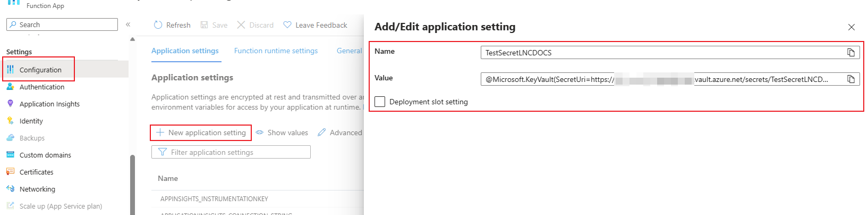Click the Show values label

tap(287, 133)
